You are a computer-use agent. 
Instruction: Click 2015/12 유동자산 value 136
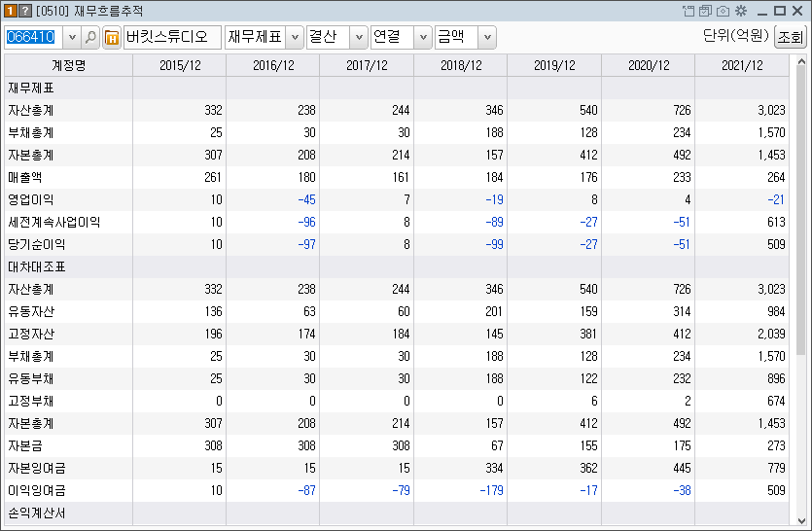coord(213,312)
